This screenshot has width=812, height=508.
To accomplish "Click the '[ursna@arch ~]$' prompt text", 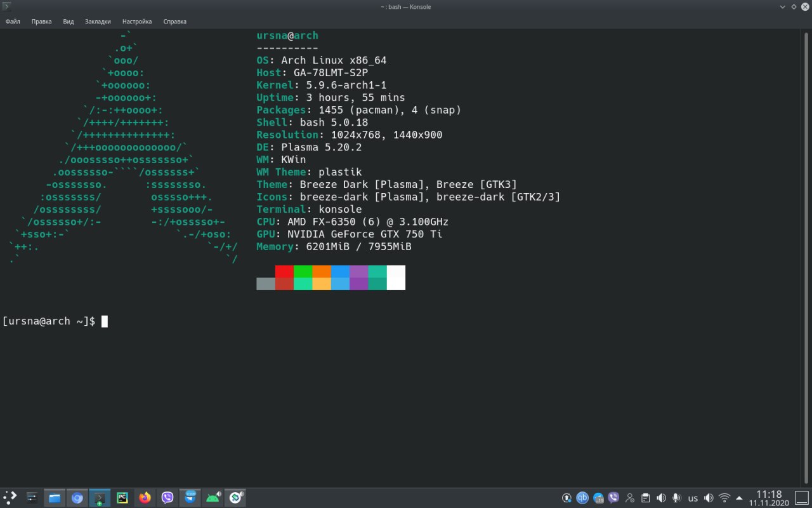I will (x=49, y=321).
